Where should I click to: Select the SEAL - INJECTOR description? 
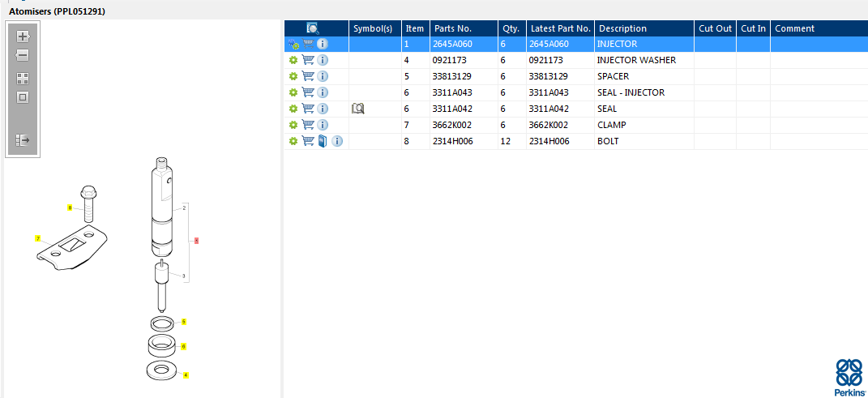[644, 92]
